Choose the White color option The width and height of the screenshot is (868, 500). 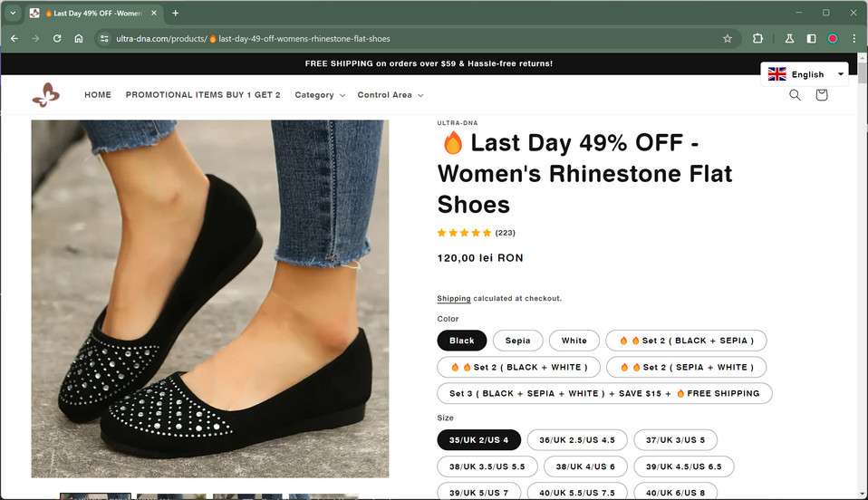point(574,341)
